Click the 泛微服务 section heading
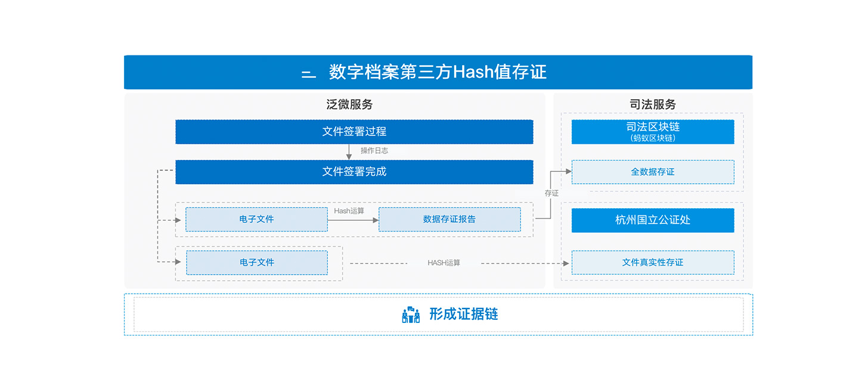Image resolution: width=868 pixels, height=382 pixels. click(x=350, y=104)
